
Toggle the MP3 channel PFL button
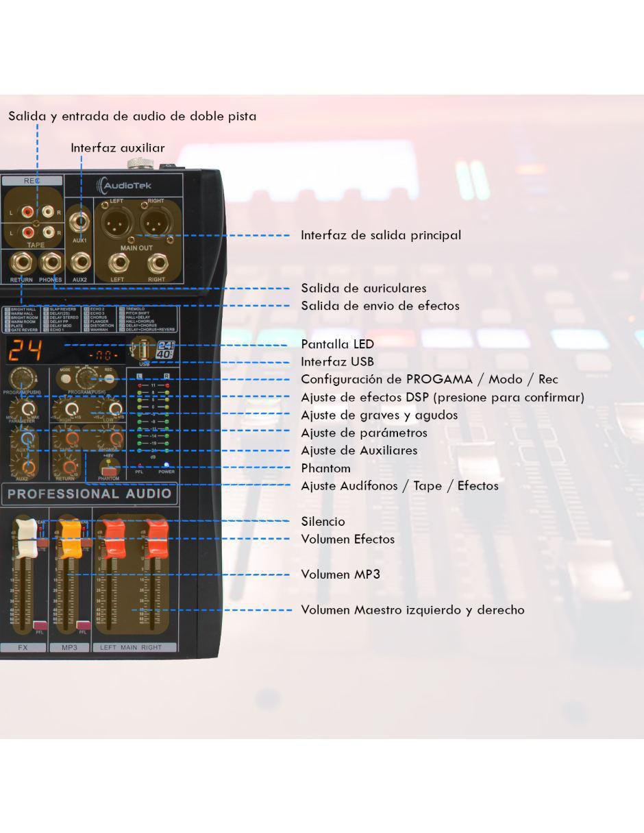coord(84,625)
